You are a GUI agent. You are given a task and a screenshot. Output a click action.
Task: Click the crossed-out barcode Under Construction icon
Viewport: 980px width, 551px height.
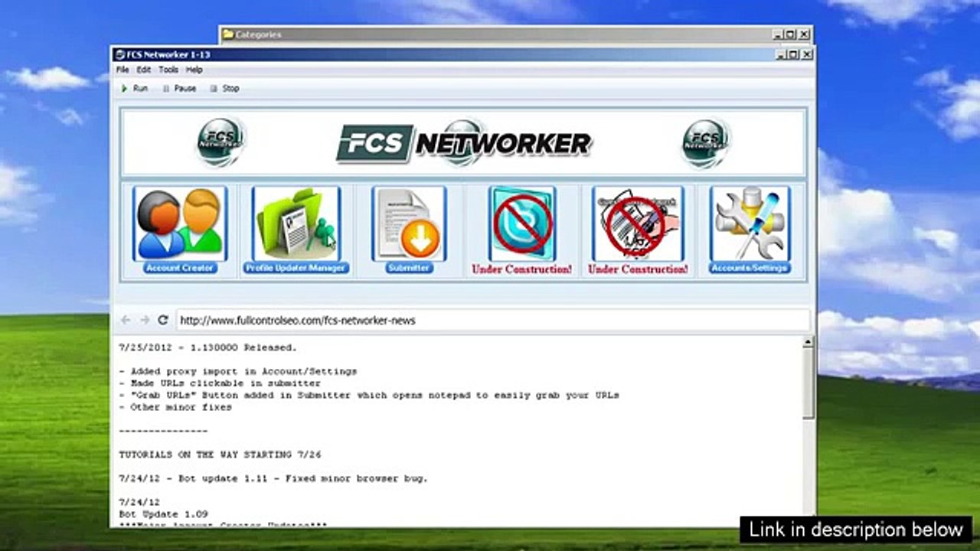[x=638, y=223]
